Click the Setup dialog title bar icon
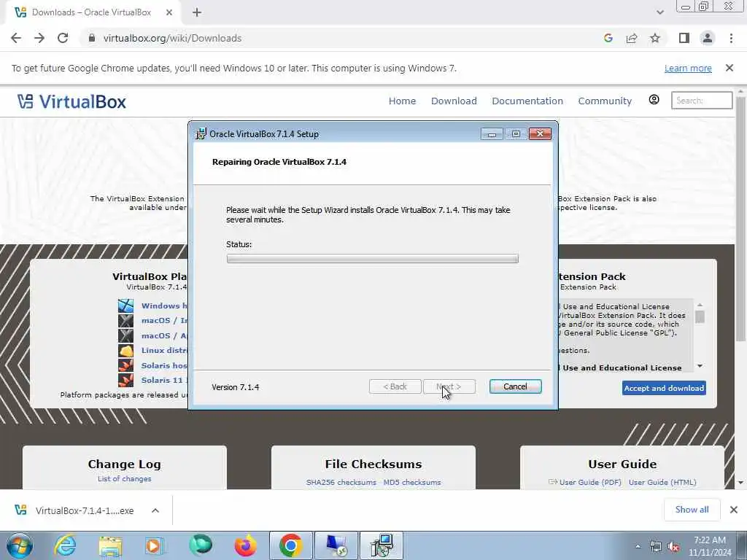Viewport: 747px width, 560px height. [x=201, y=134]
